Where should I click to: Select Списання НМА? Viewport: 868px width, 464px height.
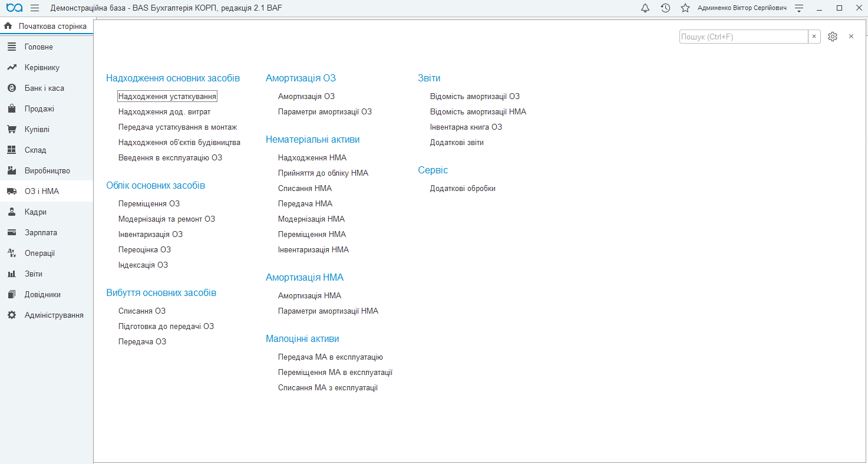click(305, 189)
